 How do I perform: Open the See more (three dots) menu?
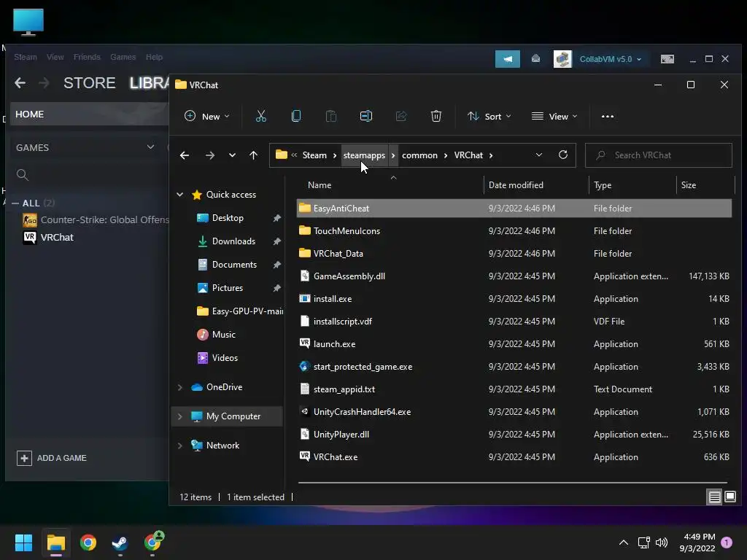(x=608, y=116)
